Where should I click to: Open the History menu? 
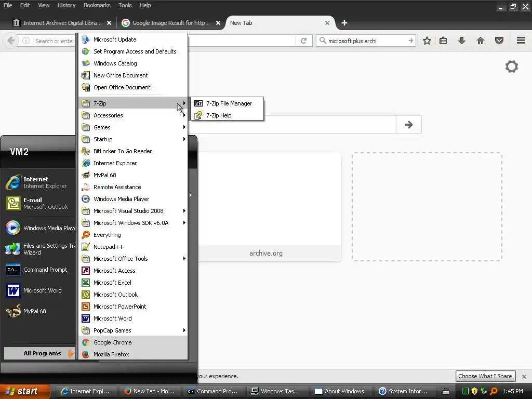coord(66,5)
